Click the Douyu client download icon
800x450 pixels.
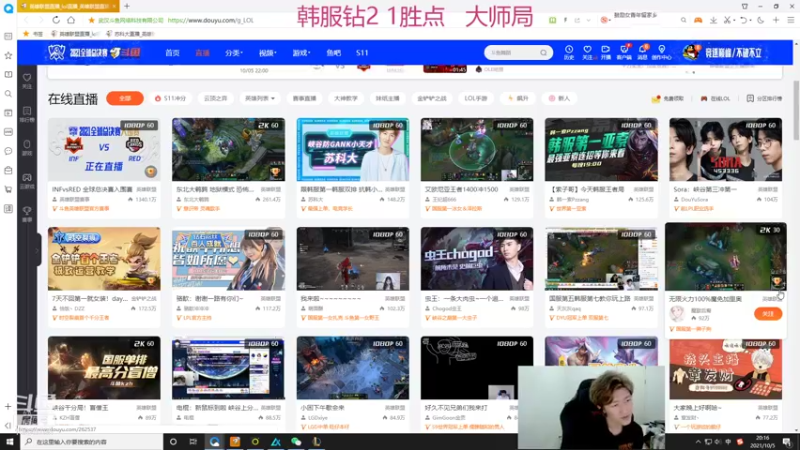click(624, 52)
